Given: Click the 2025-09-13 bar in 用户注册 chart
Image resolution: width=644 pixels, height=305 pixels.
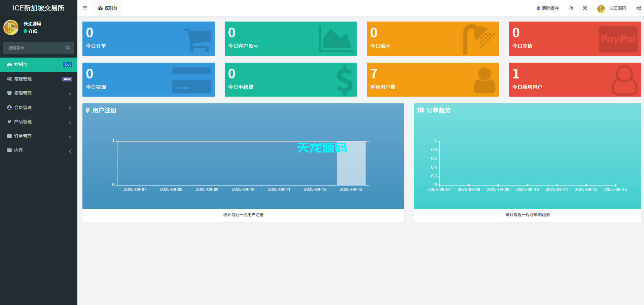Looking at the screenshot, I should (351, 163).
